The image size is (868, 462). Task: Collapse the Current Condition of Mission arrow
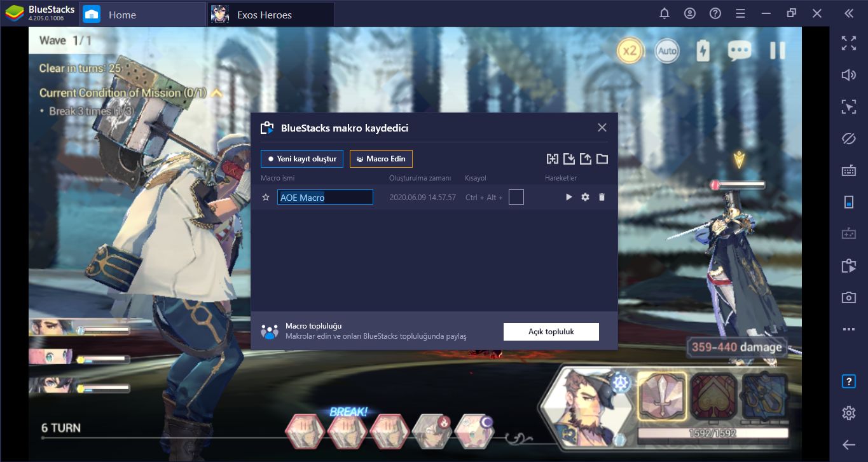(x=217, y=93)
